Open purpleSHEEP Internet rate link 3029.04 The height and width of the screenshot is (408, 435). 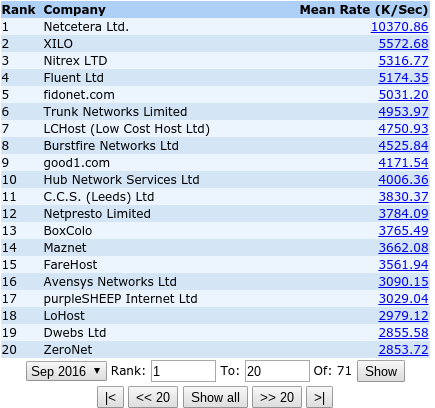pyautogui.click(x=403, y=299)
